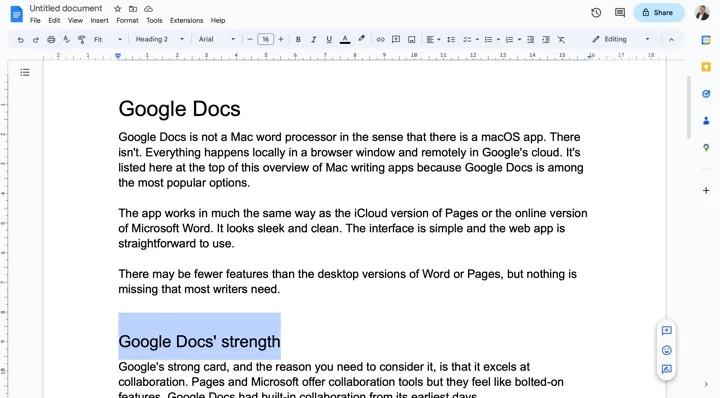Screen dimensions: 720x398
Task: Expand numbered list options arrow
Action: [519, 39]
